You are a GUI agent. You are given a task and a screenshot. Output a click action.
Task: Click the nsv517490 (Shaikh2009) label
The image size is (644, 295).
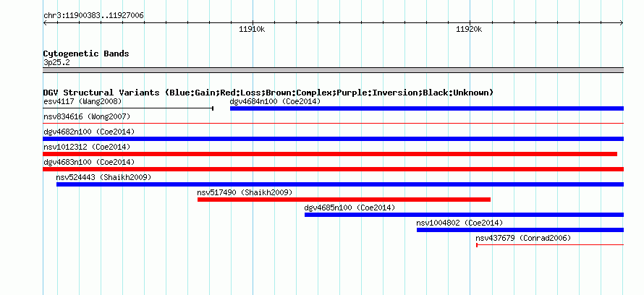point(245,192)
